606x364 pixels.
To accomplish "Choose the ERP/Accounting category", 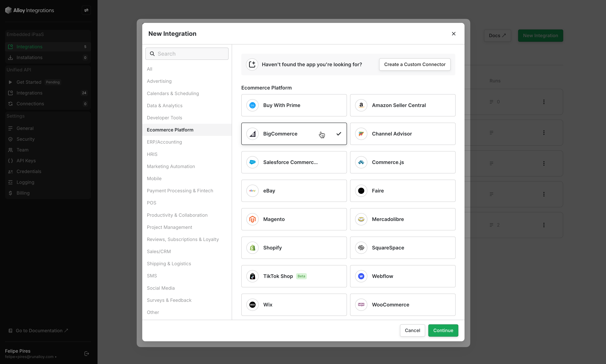I will (x=164, y=142).
